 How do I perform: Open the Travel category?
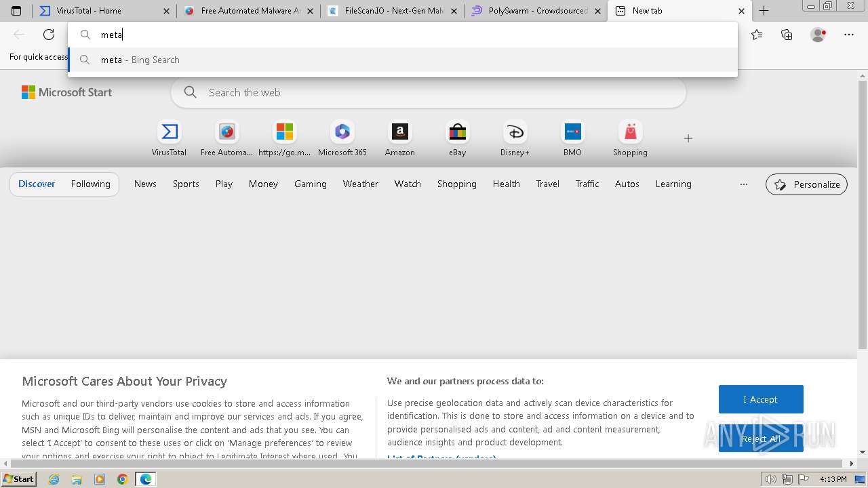point(548,184)
